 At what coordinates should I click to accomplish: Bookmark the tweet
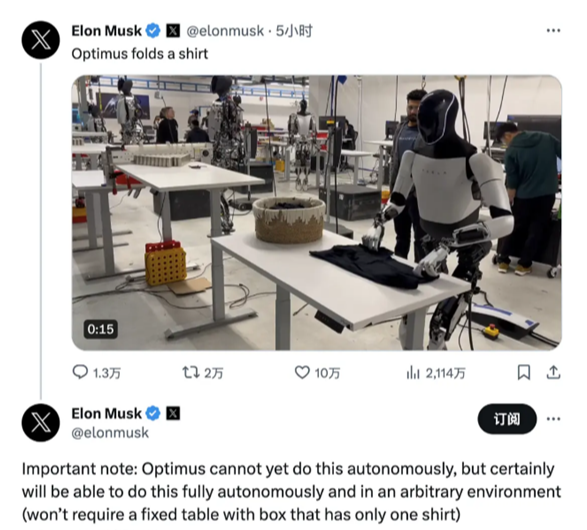pyautogui.click(x=523, y=372)
